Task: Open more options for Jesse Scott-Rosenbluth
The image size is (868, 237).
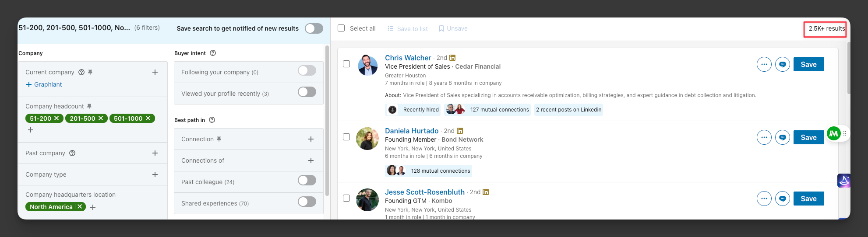Action: click(x=764, y=199)
